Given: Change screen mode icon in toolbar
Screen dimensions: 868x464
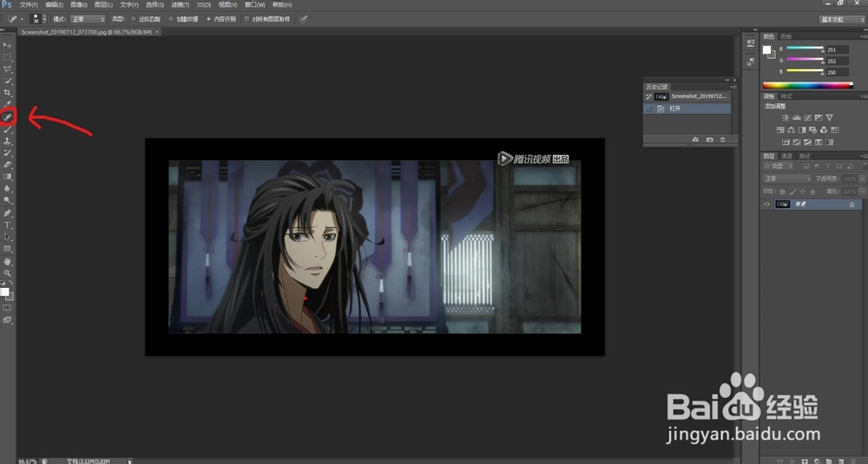Looking at the screenshot, I should (7, 320).
